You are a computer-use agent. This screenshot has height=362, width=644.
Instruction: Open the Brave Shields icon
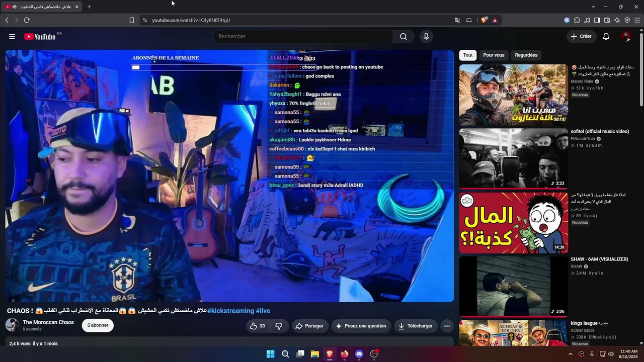tap(484, 20)
